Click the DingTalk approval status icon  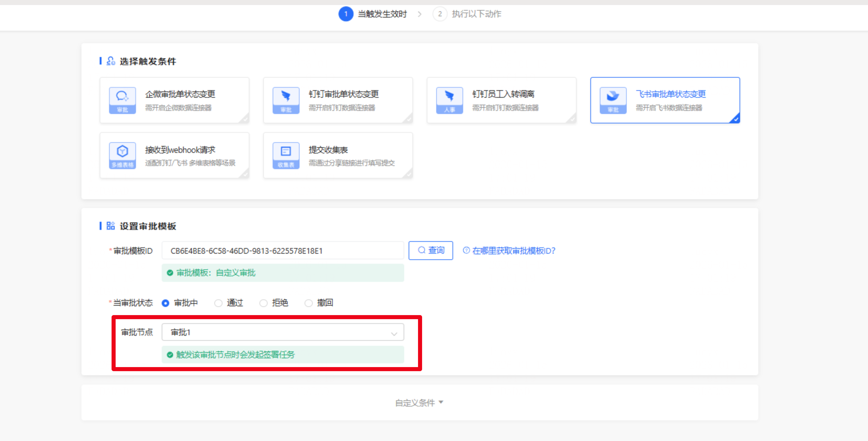point(286,100)
